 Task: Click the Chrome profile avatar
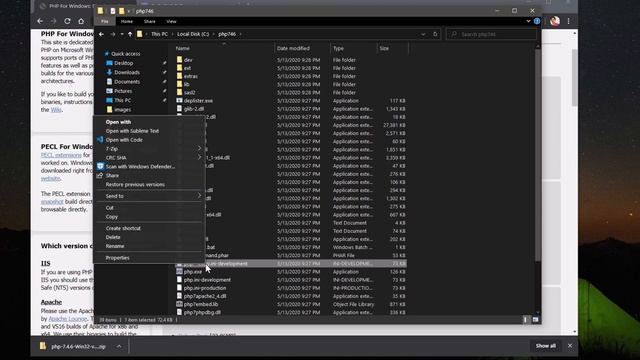555,21
